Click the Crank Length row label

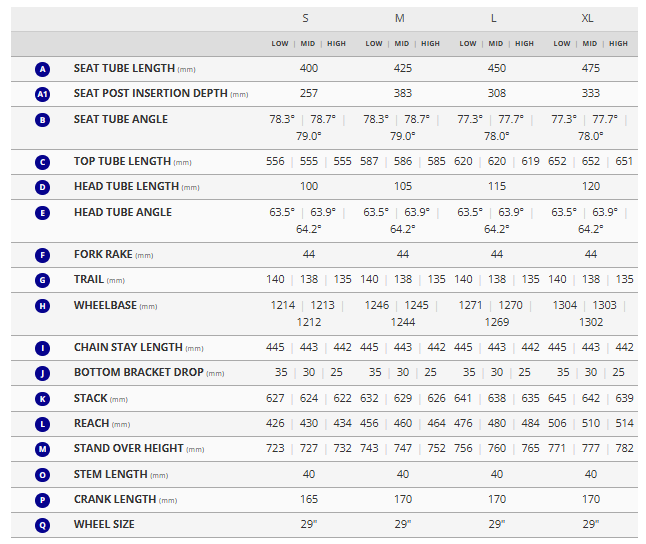click(114, 499)
